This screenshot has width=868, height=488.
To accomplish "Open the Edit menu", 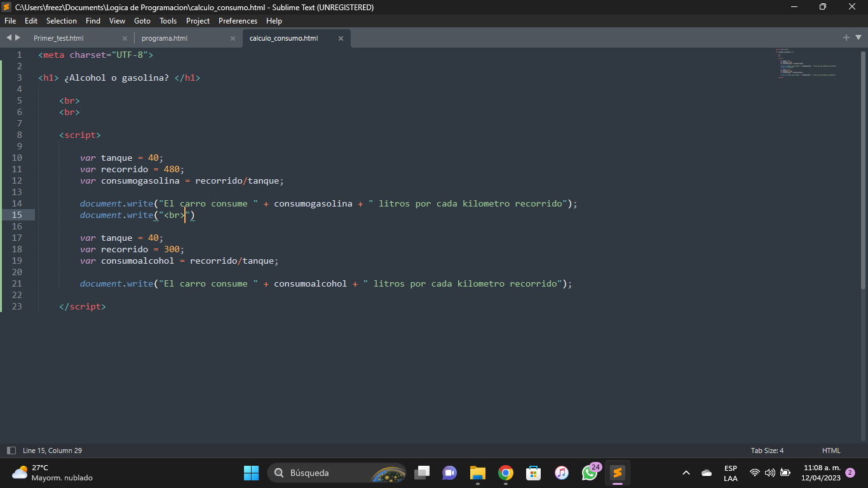I will [31, 21].
